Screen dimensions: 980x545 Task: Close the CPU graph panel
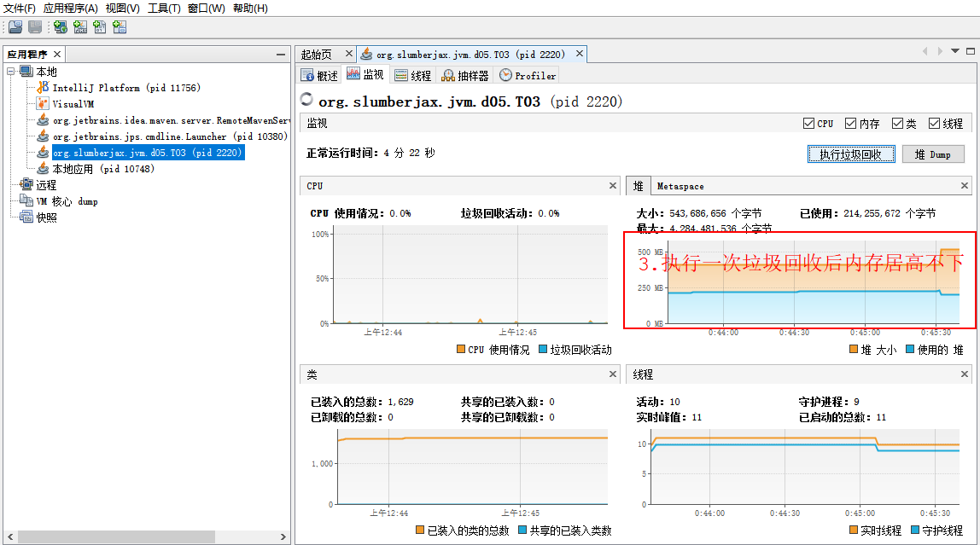click(x=613, y=185)
